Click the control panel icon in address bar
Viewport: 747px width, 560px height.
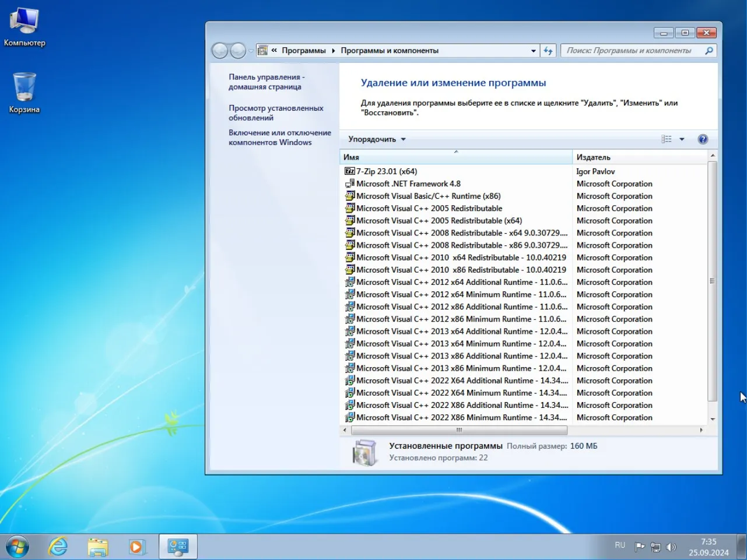262,51
